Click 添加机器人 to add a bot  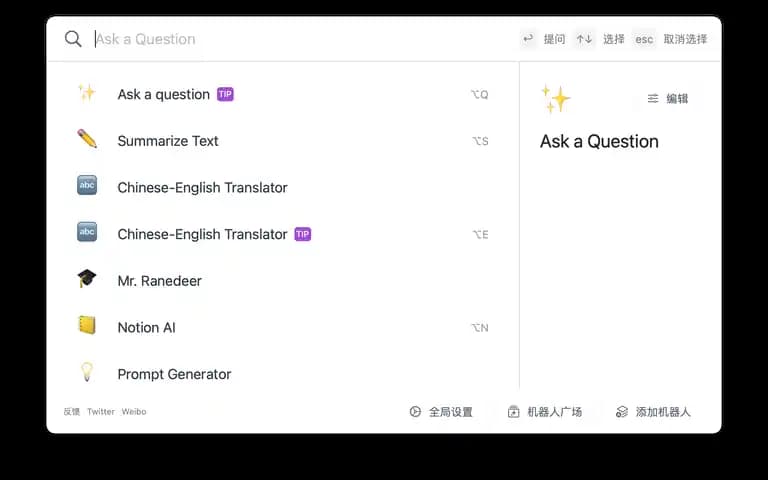pos(653,411)
